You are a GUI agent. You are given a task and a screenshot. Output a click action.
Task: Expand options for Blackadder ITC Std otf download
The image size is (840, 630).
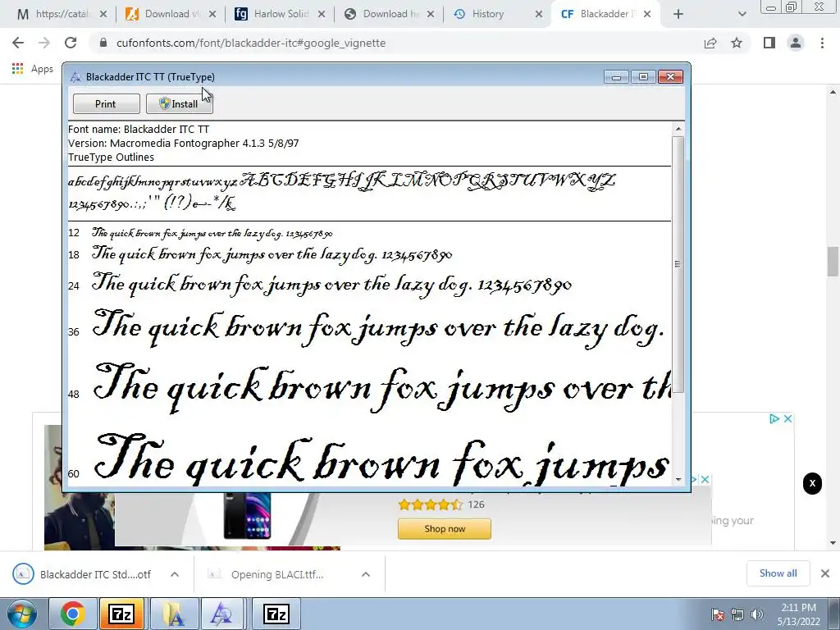click(175, 574)
